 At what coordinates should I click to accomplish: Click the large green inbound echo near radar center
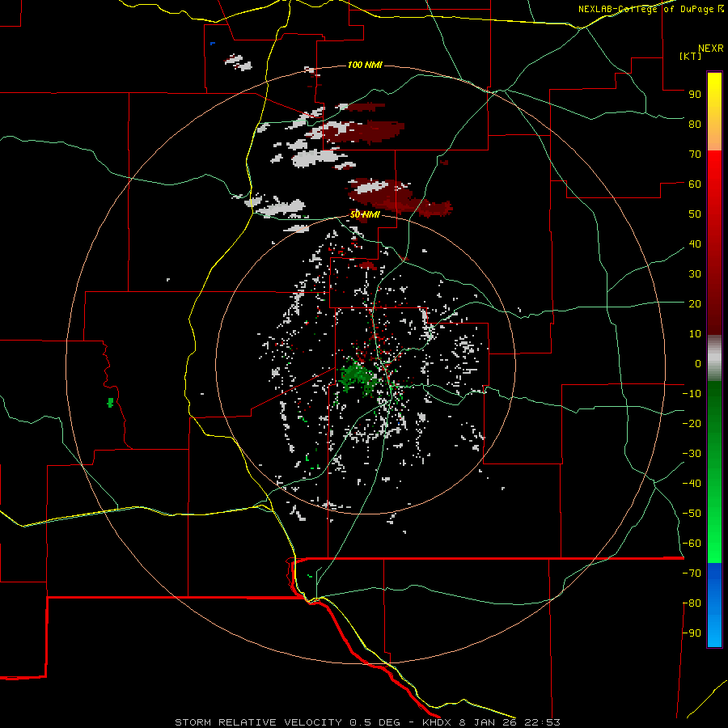(358, 376)
